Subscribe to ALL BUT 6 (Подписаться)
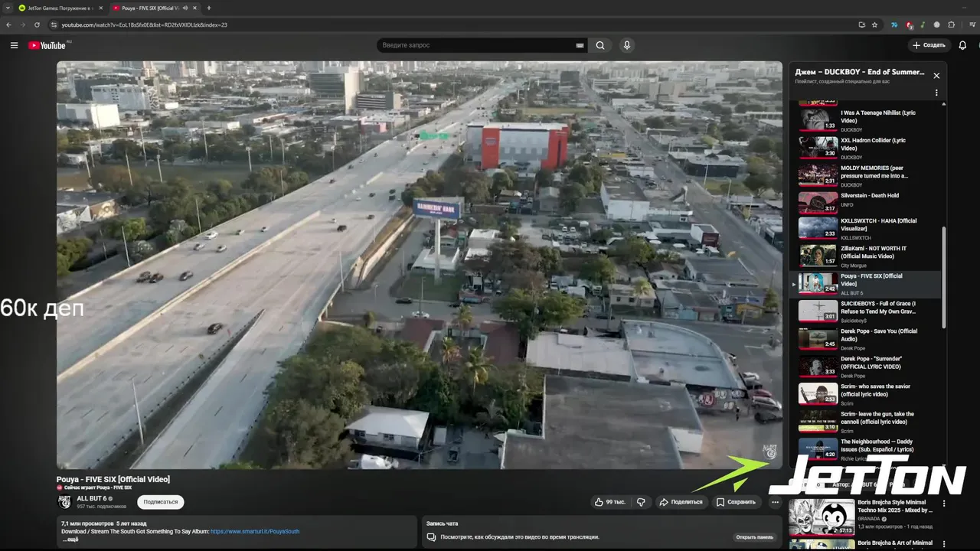The image size is (980, 551). pos(161,502)
